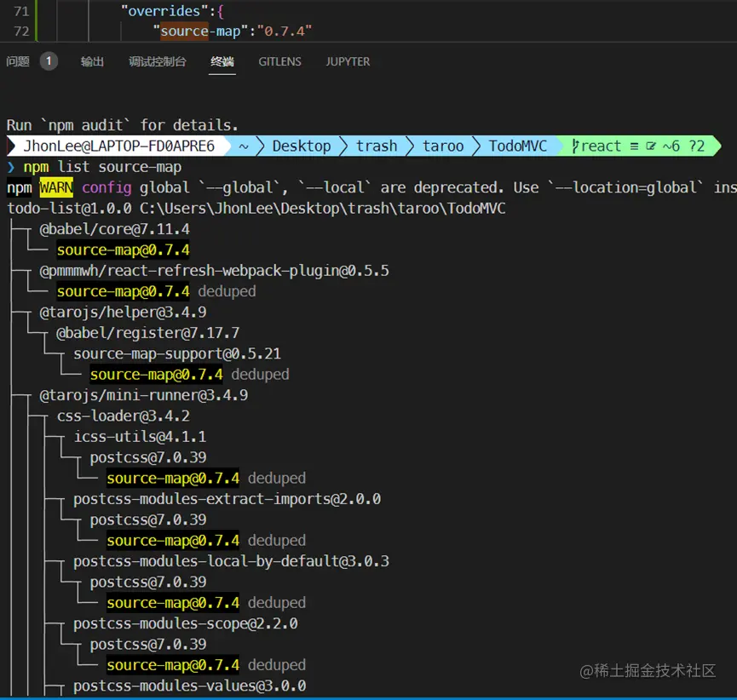This screenshot has height=700, width=737.
Task: Click the TodoMVC prompt segment
Action: 518,146
